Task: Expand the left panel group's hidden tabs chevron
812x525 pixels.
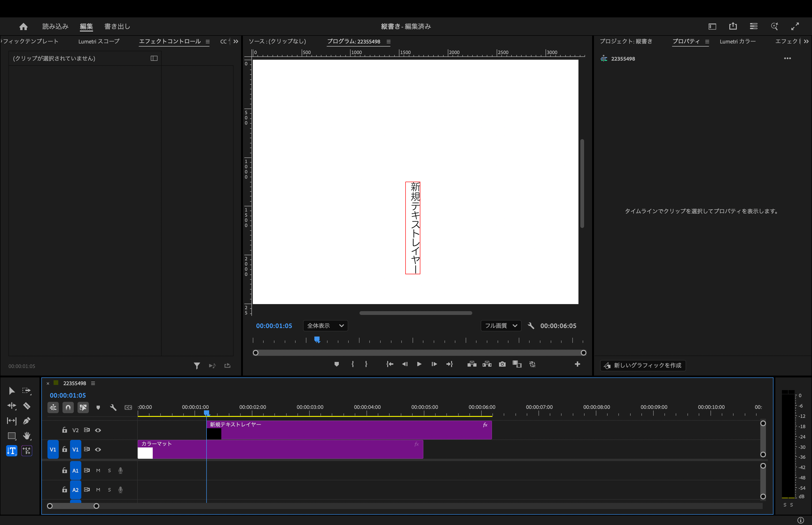Action: point(236,41)
